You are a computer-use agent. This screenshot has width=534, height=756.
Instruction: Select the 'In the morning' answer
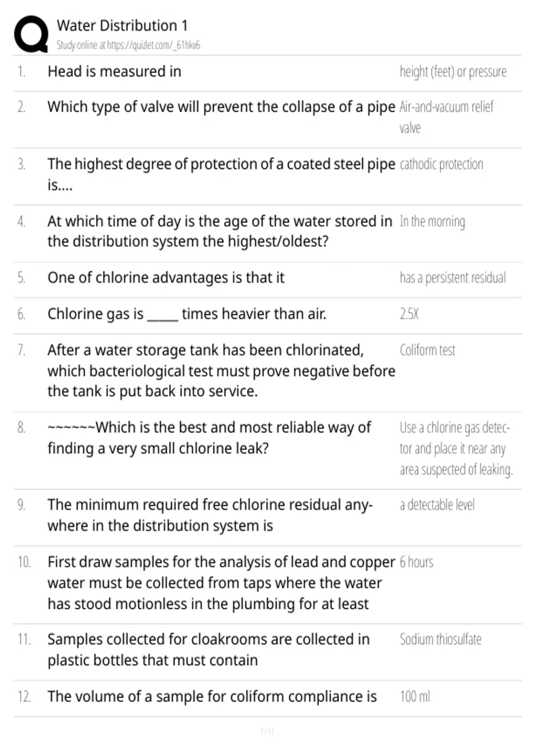point(432,221)
